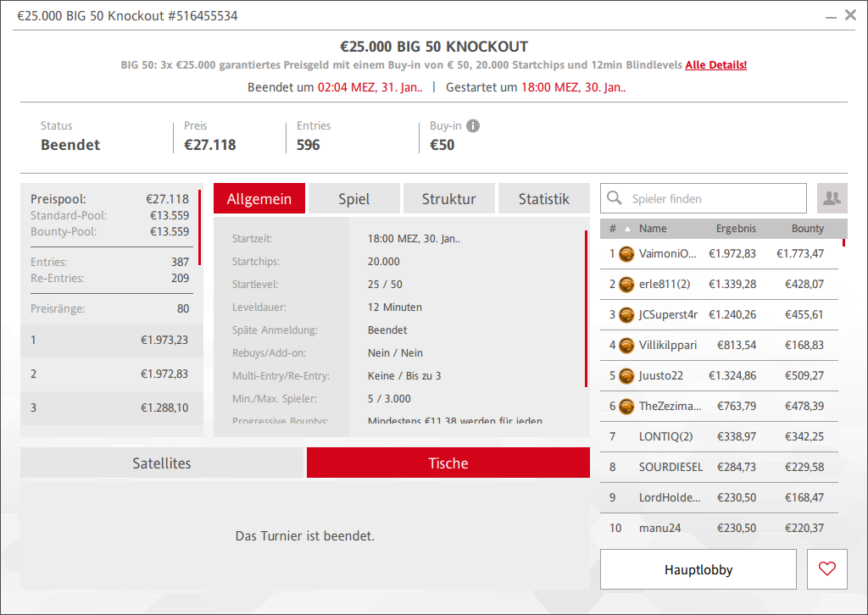Screen dimensions: 868x615
Task: Sort player list by Bounty column
Action: 807,229
